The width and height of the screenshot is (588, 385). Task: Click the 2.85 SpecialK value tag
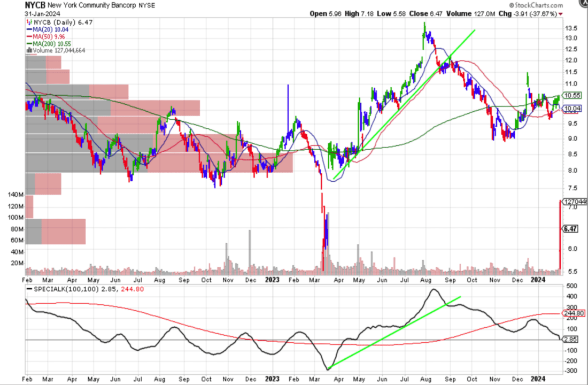click(x=571, y=340)
